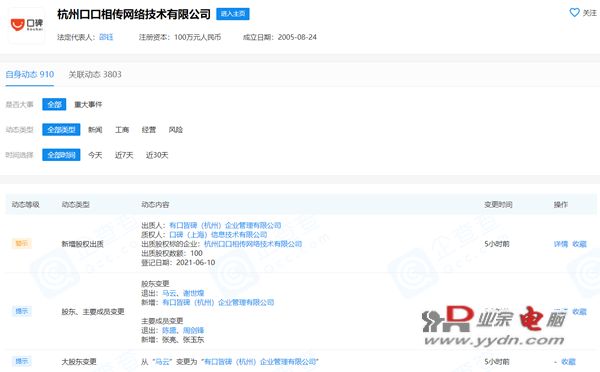Click the 新增：张亮、张玉东 line
The width and height of the screenshot is (600, 372).
click(x=173, y=339)
